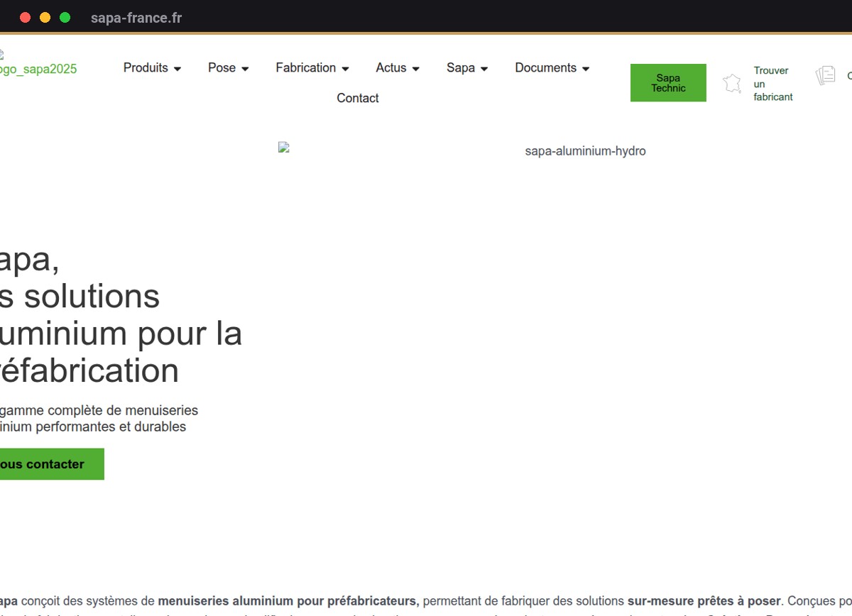Close the window with the red button
This screenshot has width=852, height=616.
click(26, 18)
